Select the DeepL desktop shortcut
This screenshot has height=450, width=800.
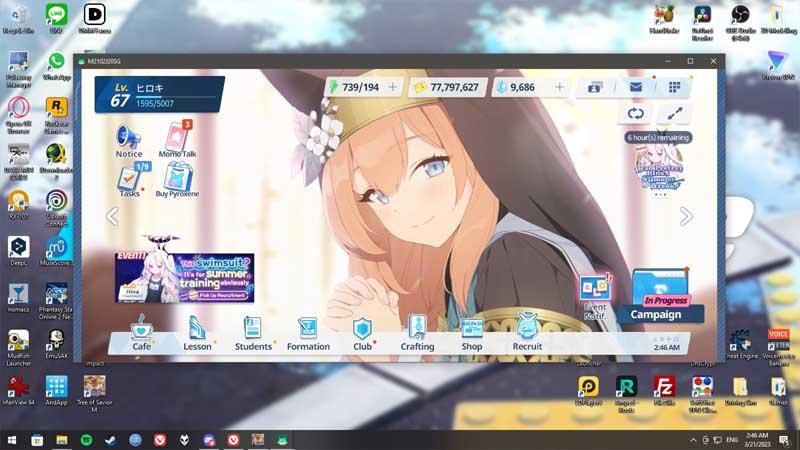click(18, 251)
